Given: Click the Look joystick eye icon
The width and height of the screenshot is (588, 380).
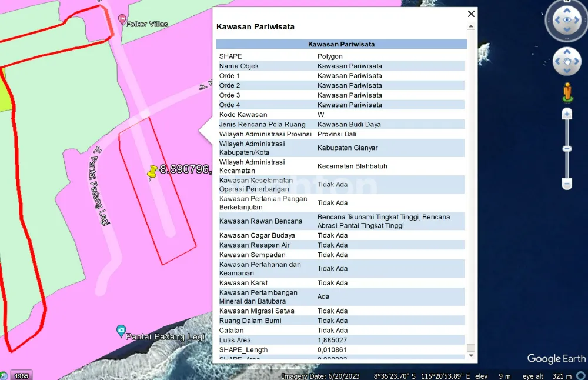Looking at the screenshot, I should [x=567, y=20].
